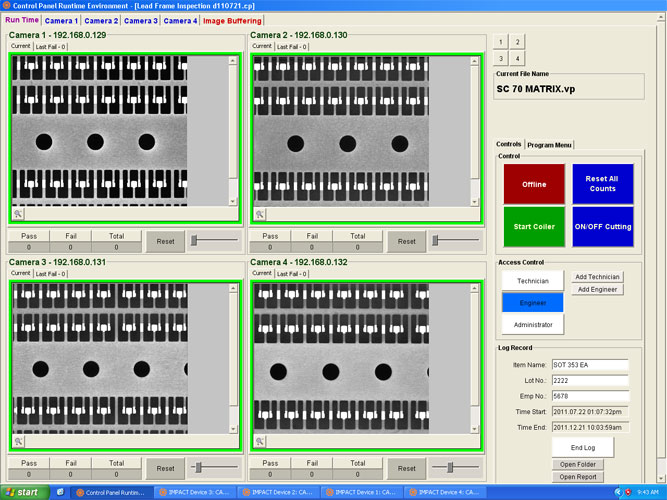Click the Lot No. input field
667x500 pixels.
click(589, 381)
